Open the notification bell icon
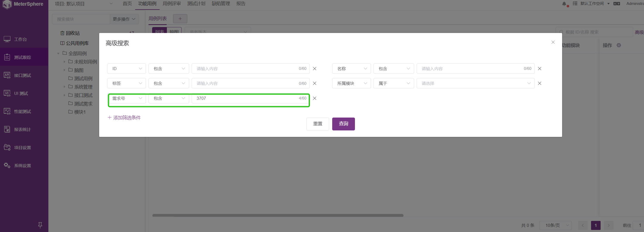 tap(565, 4)
